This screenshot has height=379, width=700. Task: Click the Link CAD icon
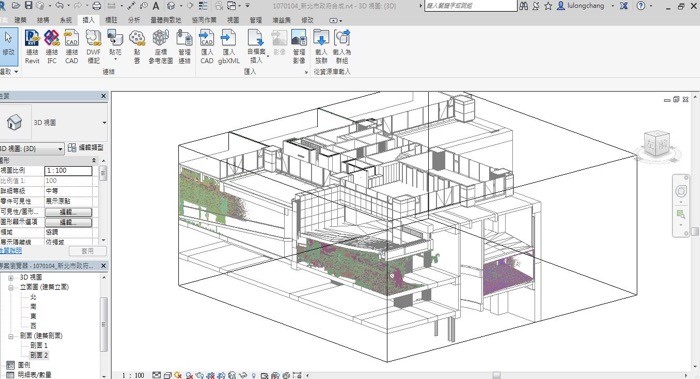(71, 38)
